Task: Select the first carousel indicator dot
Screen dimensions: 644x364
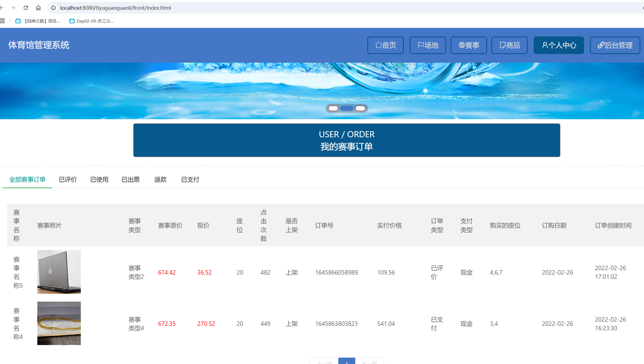Action: [333, 108]
